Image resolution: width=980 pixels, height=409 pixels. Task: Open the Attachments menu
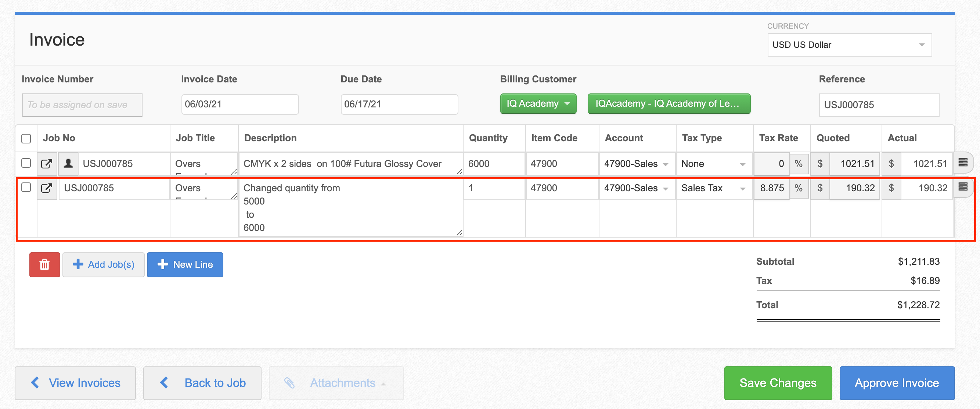[x=336, y=383]
